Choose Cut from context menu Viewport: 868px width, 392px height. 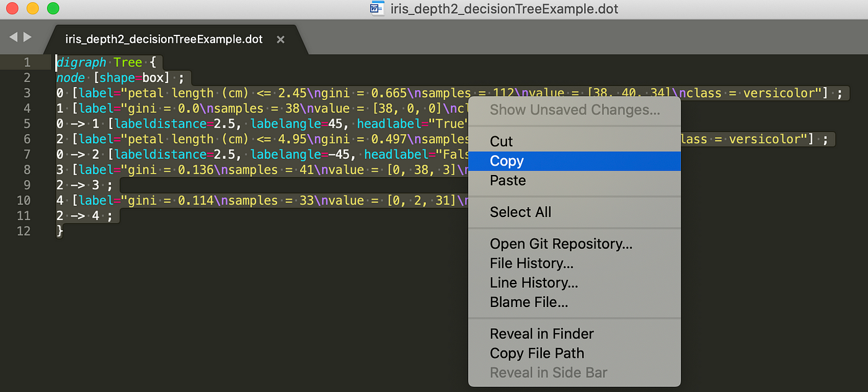point(575,141)
